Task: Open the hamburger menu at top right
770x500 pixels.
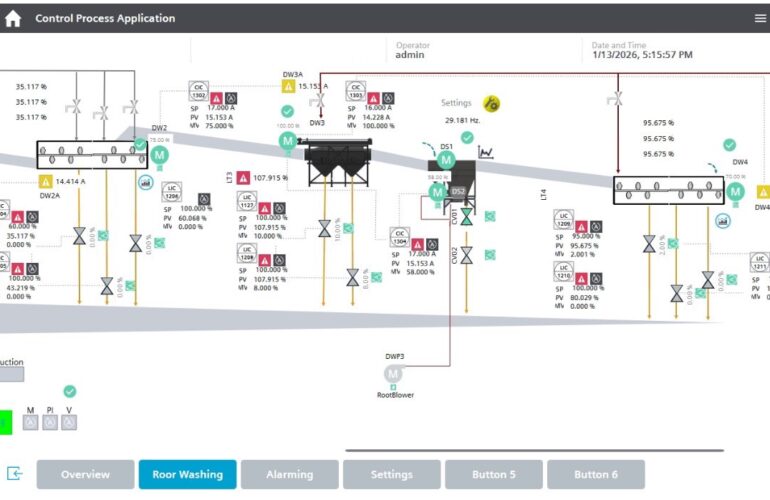Action: click(x=759, y=18)
